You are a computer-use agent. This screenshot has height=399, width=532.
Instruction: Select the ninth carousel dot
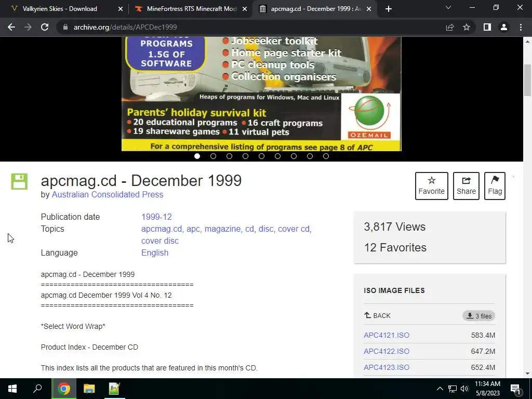click(x=326, y=156)
